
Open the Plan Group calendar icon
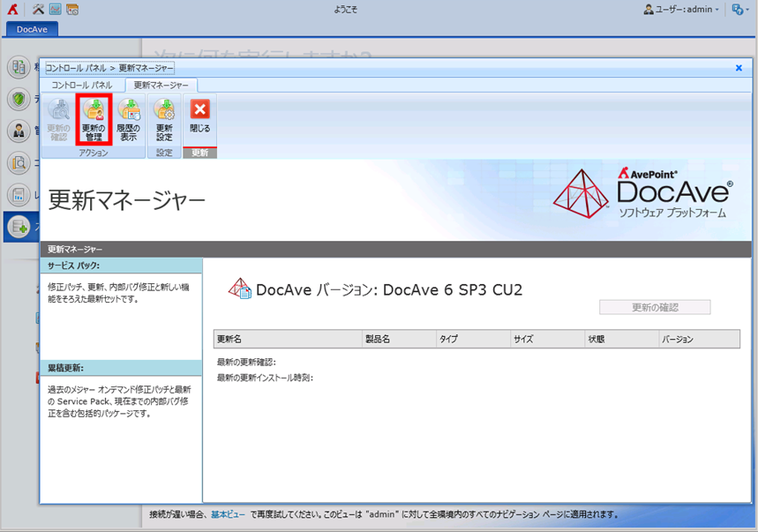coord(72,9)
